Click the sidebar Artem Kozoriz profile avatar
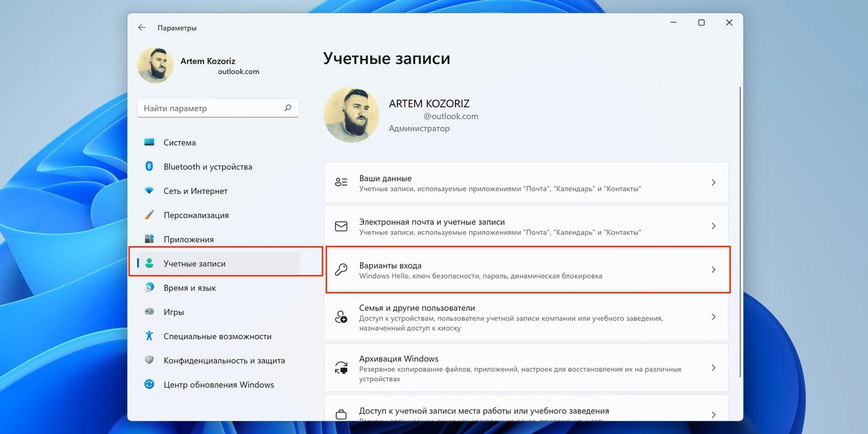868x434 pixels. pos(155,65)
